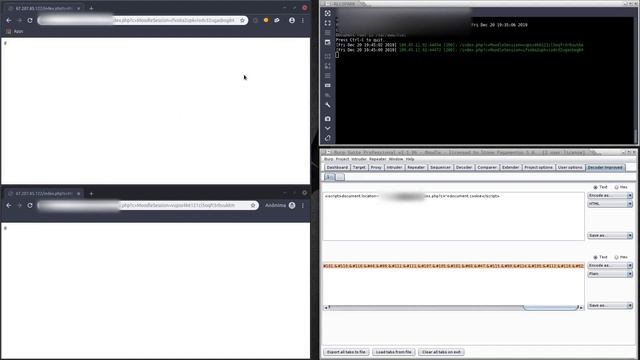Bookmark the page with the top window star
640x360 pixels.
point(242,20)
